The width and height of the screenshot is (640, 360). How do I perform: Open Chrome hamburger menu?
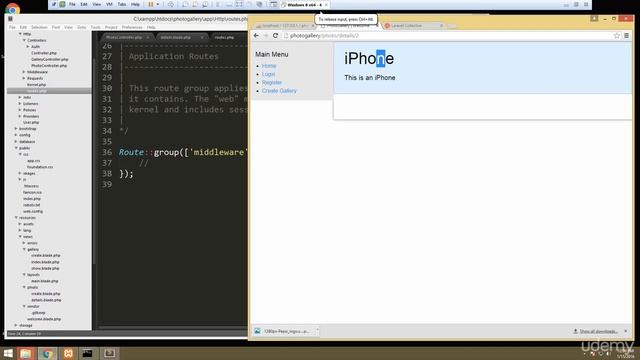[627, 36]
